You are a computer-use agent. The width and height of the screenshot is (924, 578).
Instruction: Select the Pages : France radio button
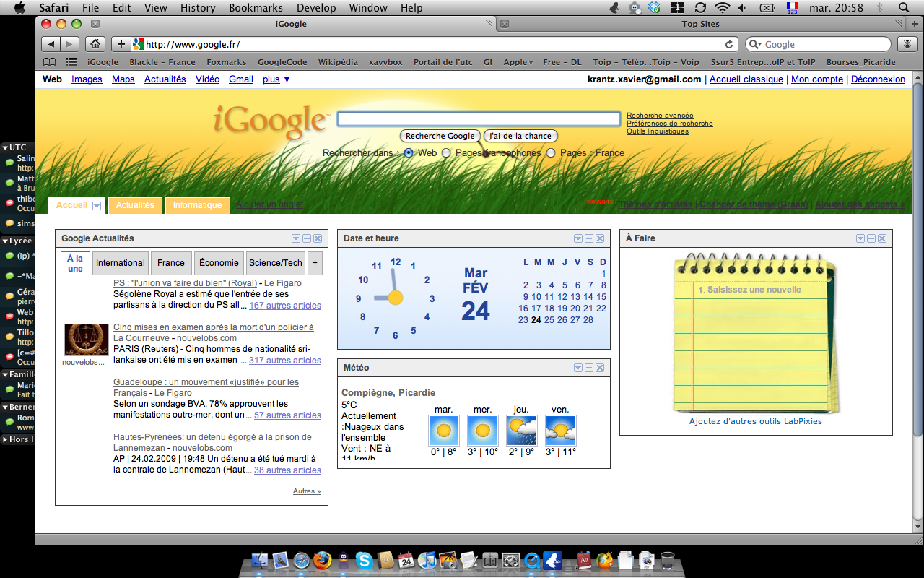551,153
